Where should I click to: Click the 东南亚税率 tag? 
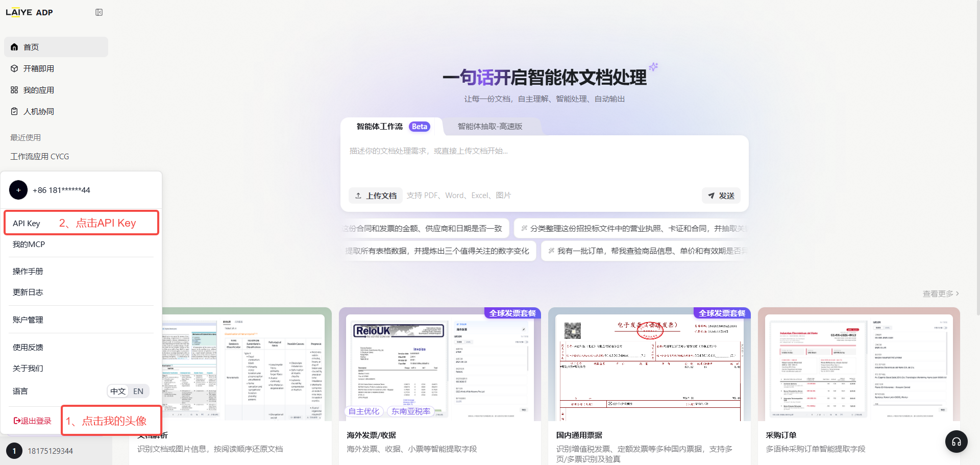point(411,411)
